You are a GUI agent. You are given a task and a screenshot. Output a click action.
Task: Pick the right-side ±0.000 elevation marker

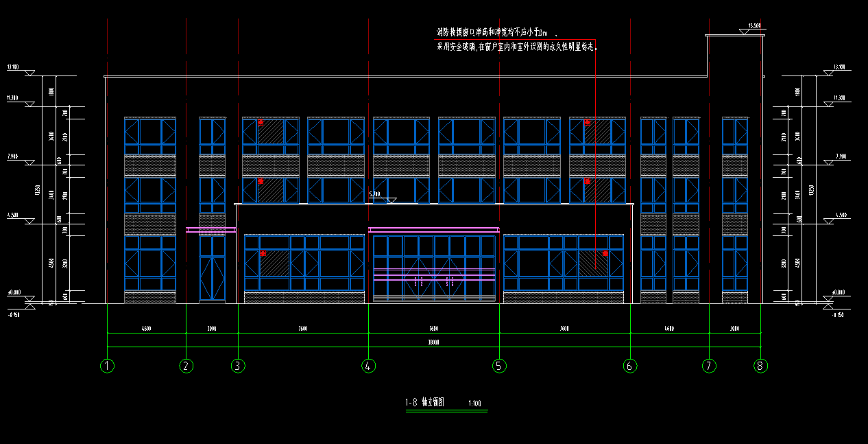tap(836, 296)
